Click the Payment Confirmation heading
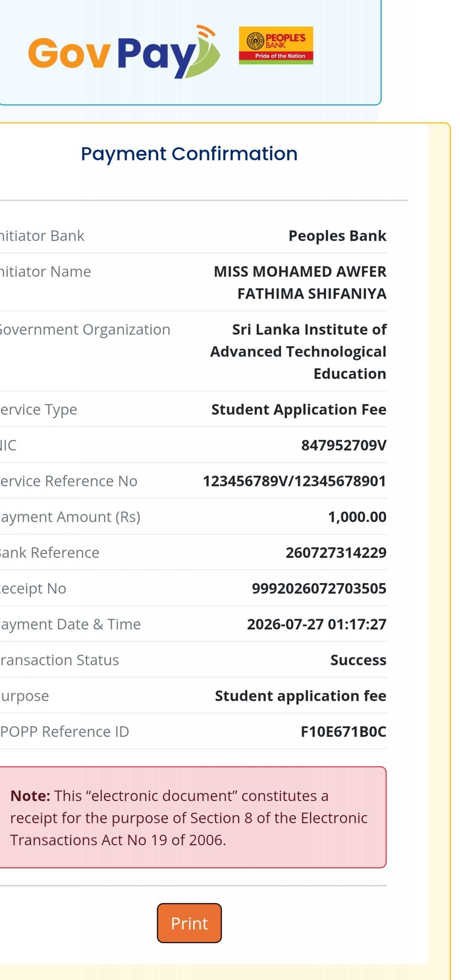460x980 pixels. point(189,154)
